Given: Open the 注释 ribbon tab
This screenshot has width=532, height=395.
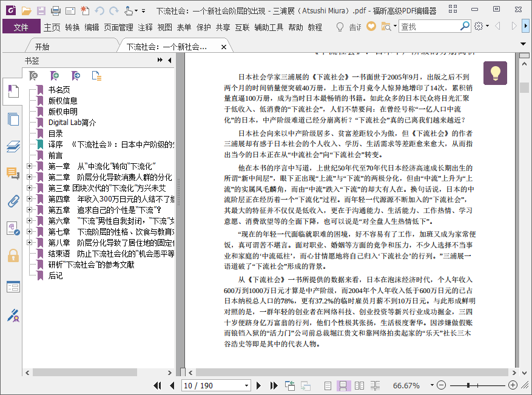Looking at the screenshot, I should (145, 27).
